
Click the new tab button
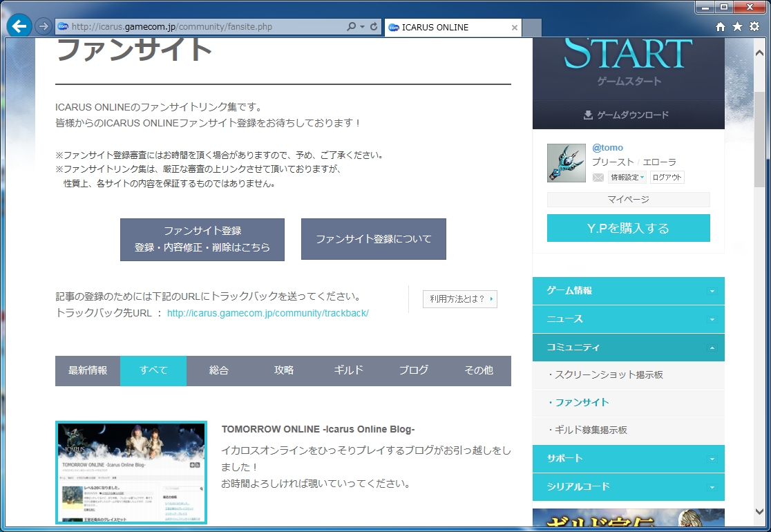pos(531,28)
